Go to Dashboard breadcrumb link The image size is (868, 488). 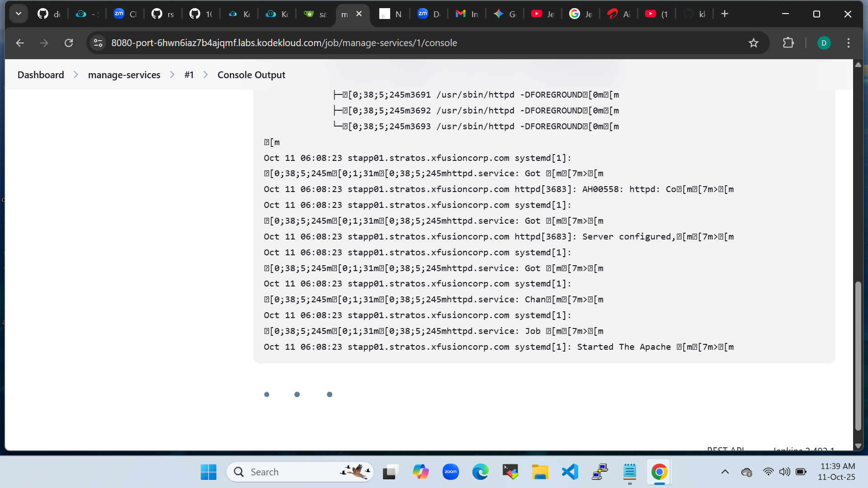(x=41, y=75)
